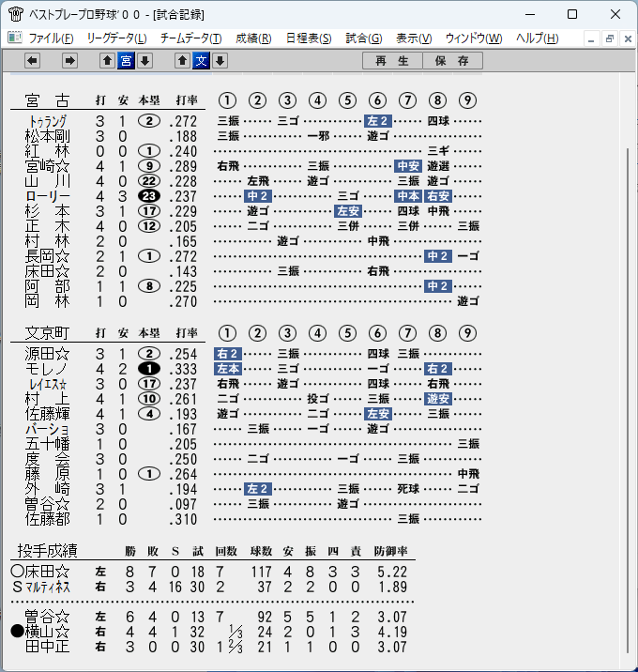Open the document icon in menu bar

(15, 38)
